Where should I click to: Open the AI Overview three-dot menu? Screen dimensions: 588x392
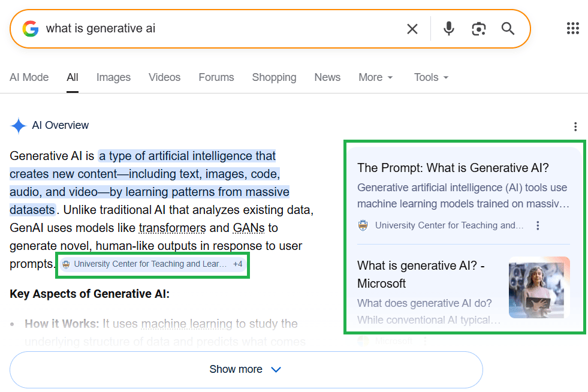pyautogui.click(x=575, y=126)
